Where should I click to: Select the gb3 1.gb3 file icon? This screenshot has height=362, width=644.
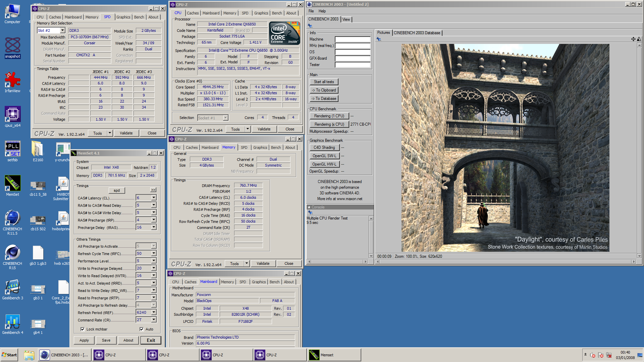(x=38, y=255)
